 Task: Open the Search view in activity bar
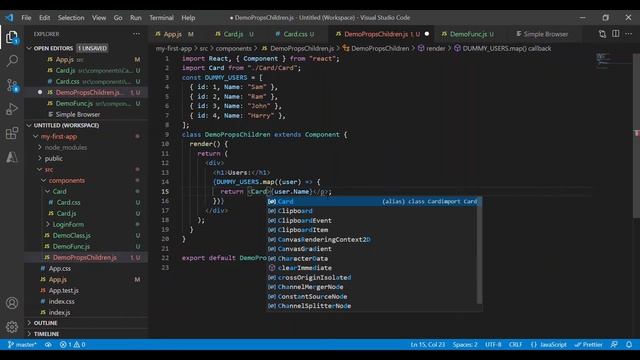pos(12,61)
